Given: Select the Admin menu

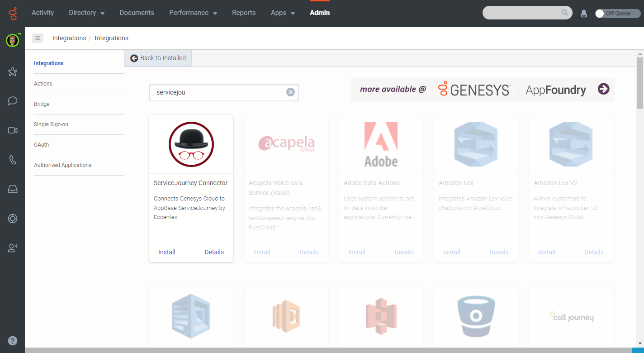Looking at the screenshot, I should pyautogui.click(x=320, y=13).
